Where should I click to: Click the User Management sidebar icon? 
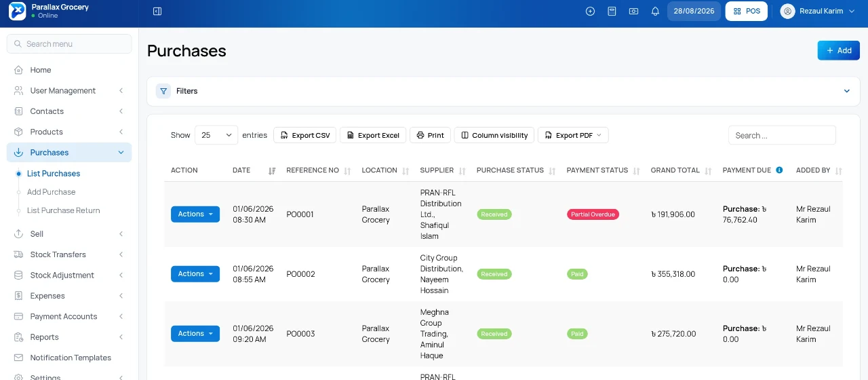(x=18, y=91)
